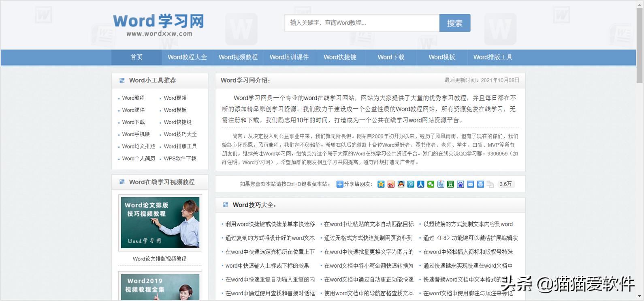Open WPS软件下载 sidebar link
644x301 pixels.
point(180,159)
